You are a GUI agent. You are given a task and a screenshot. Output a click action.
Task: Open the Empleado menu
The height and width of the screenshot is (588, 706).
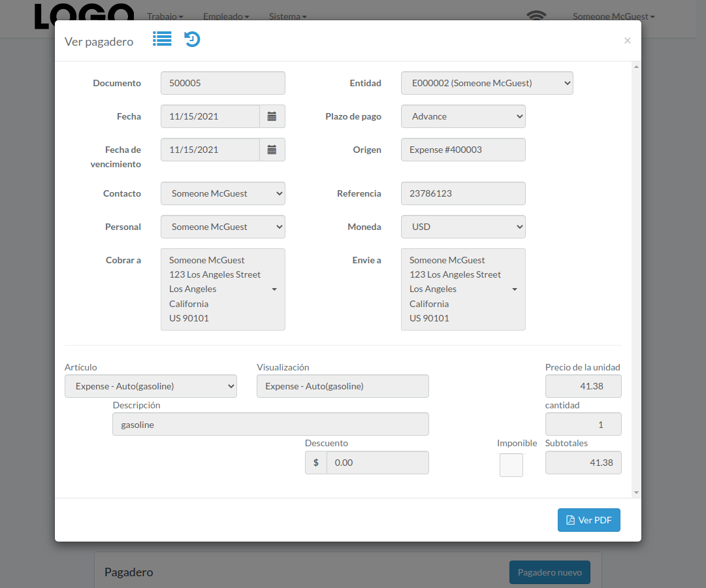[x=226, y=16]
